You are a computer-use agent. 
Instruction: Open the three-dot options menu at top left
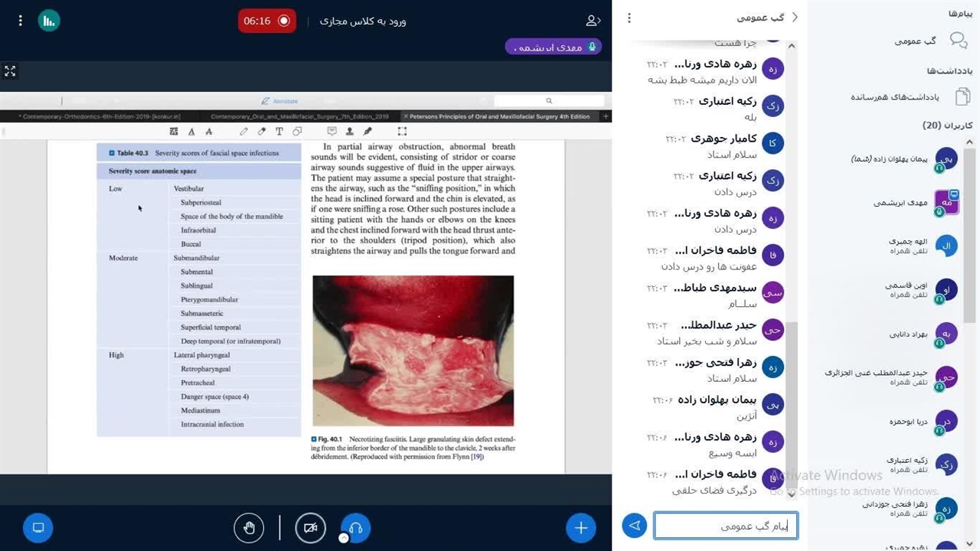pos(20,21)
